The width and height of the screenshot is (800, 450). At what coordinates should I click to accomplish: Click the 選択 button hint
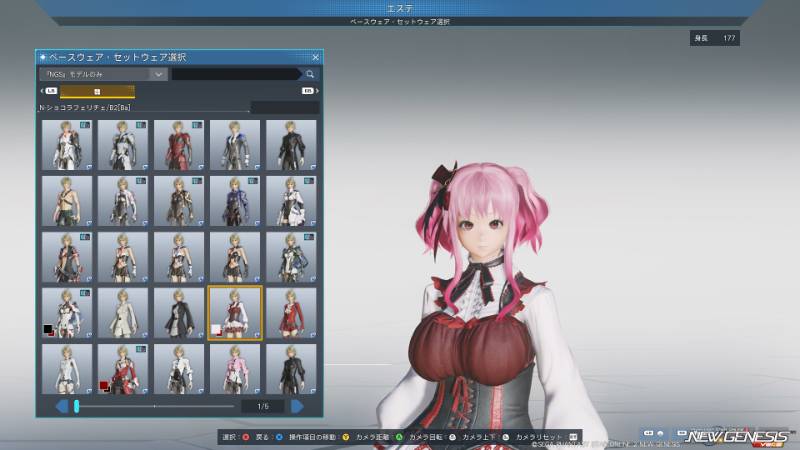point(235,437)
